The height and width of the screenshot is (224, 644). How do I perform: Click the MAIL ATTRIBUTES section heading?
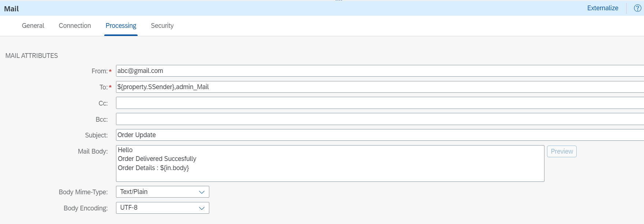[31, 56]
